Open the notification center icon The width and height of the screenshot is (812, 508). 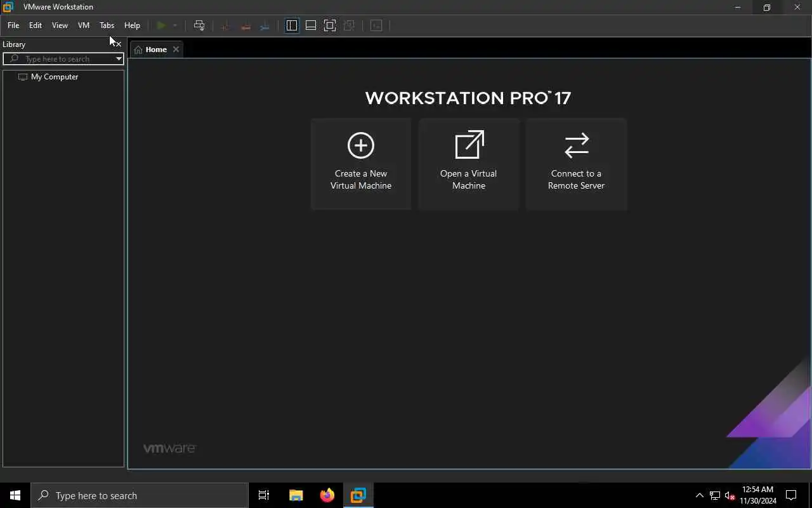791,495
